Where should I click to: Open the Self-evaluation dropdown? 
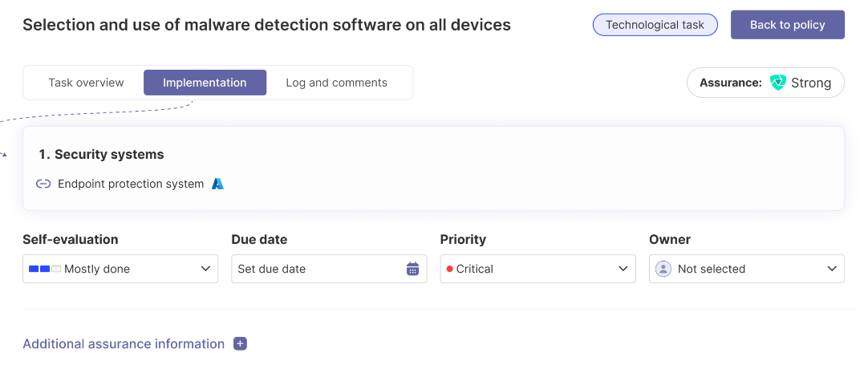120,269
